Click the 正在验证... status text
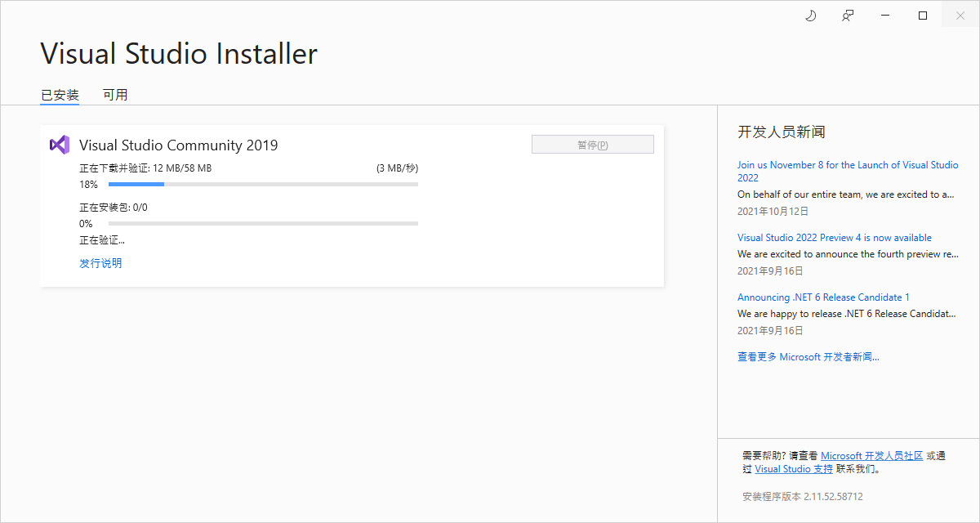This screenshot has height=523, width=980. click(x=102, y=240)
